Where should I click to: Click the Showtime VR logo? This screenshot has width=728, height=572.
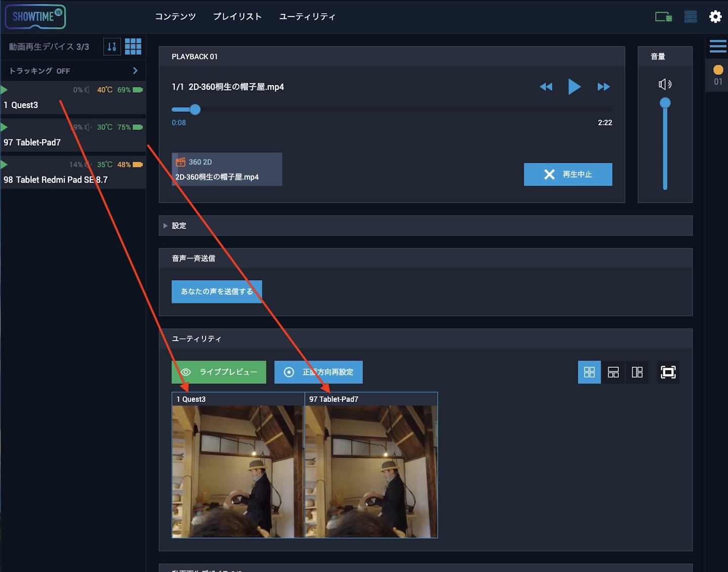[35, 17]
